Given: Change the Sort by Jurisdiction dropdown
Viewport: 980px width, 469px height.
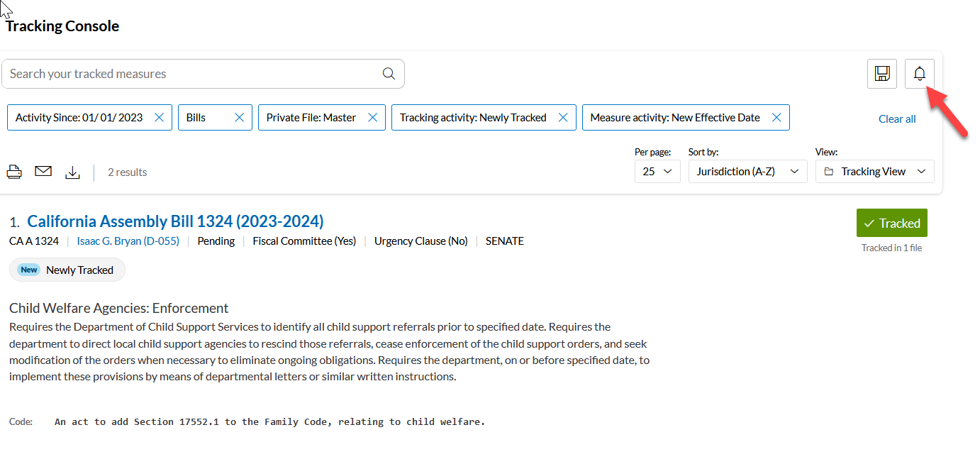Looking at the screenshot, I should click(747, 171).
